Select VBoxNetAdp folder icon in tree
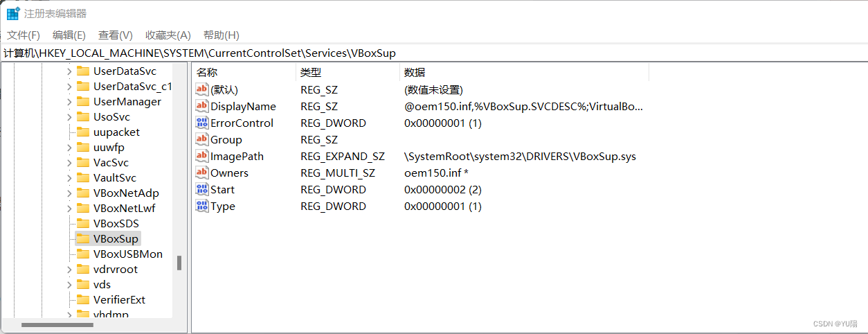The width and height of the screenshot is (868, 334). tap(83, 193)
